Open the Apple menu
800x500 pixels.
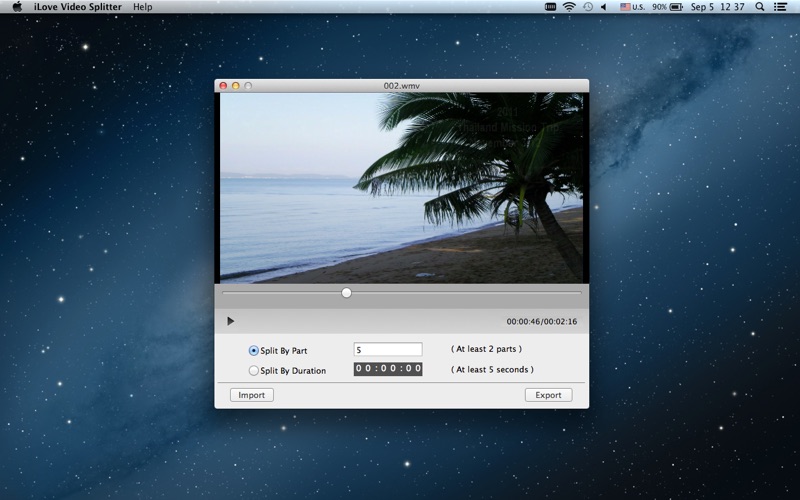tap(17, 7)
